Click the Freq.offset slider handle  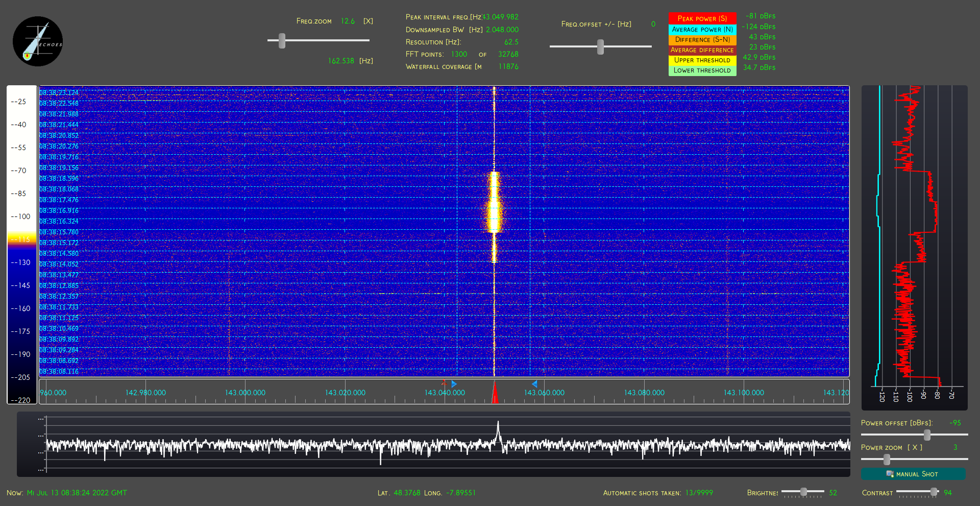point(600,47)
